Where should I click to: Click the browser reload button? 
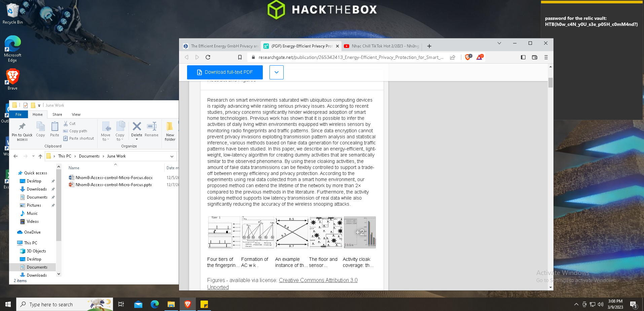(208, 57)
